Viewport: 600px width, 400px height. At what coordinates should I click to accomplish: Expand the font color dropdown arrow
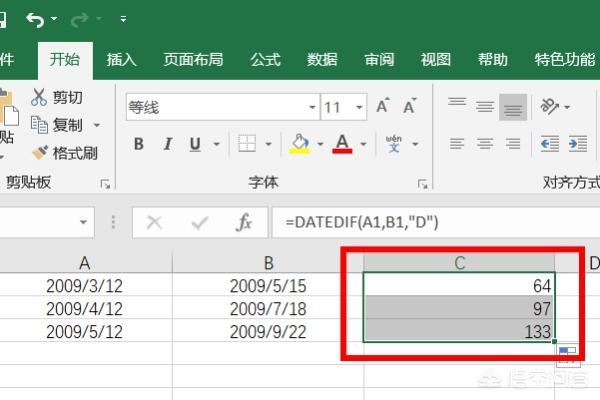(362, 144)
